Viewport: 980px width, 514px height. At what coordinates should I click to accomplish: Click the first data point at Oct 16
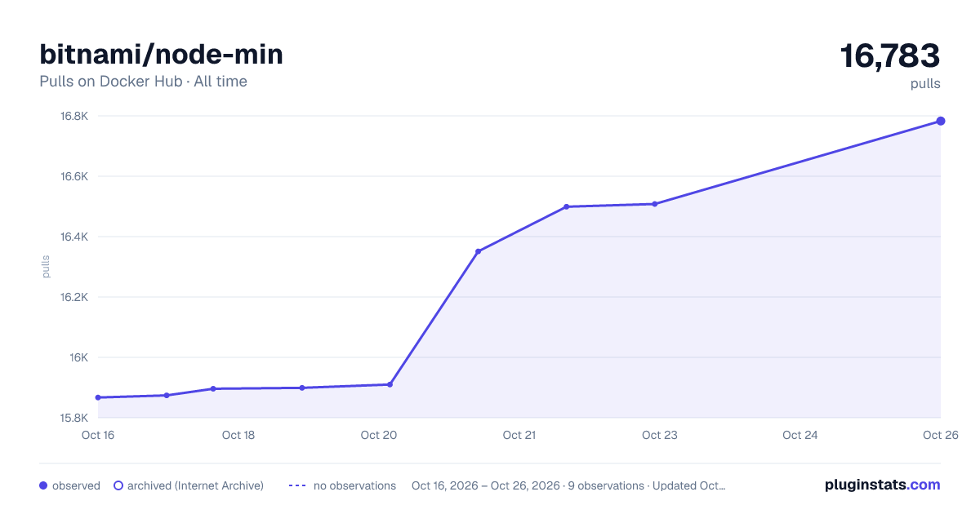98,397
